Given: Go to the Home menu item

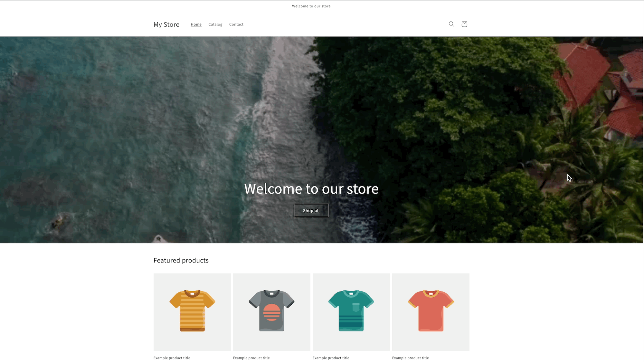Looking at the screenshot, I should (196, 24).
